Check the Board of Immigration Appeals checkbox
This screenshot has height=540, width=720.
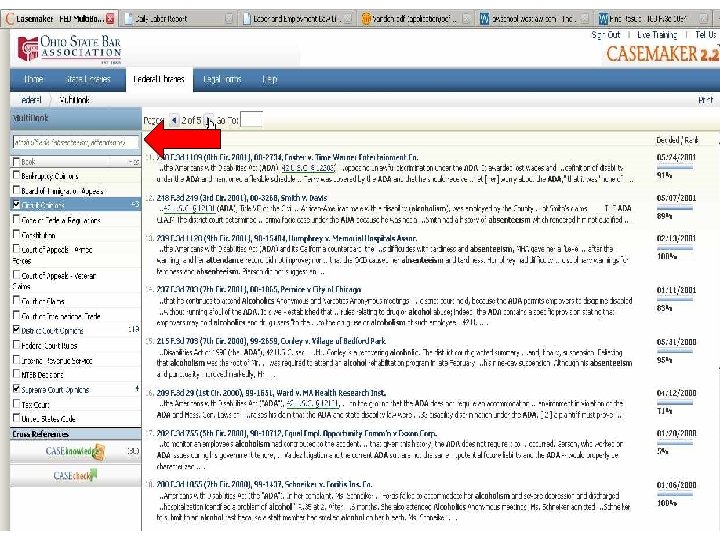tap(17, 190)
